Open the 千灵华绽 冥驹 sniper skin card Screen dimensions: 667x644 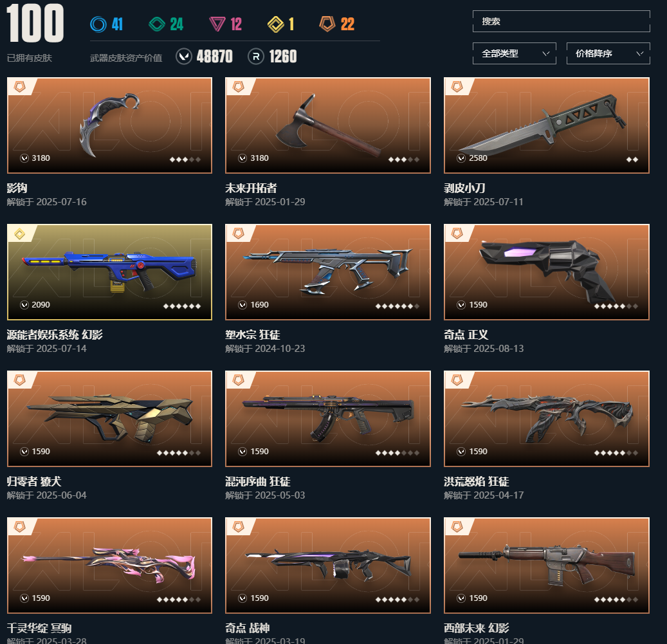[109, 566]
